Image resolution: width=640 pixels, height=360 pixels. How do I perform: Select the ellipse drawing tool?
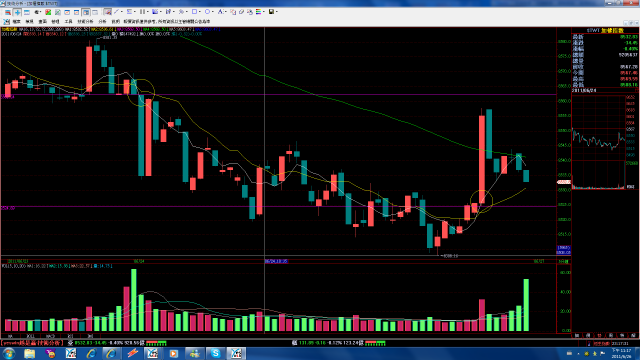coord(207,12)
